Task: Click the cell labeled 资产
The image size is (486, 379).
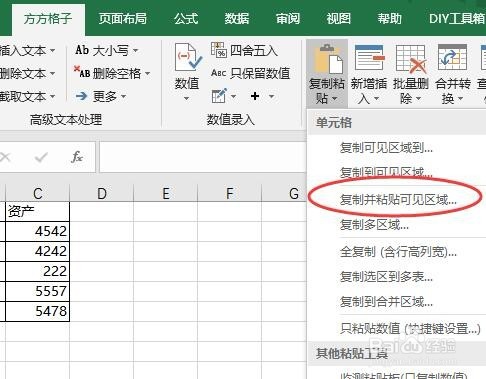Action: 38,212
